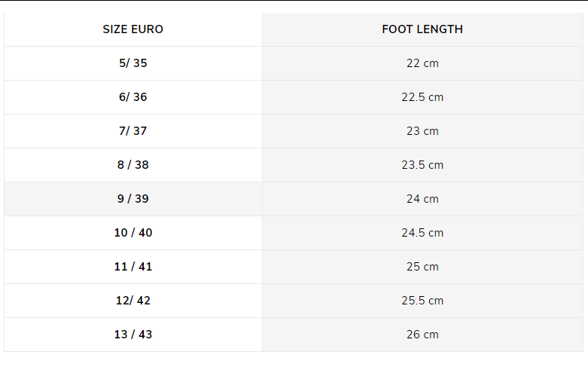Viewport: 588px width, 373px height.
Task: Click the 26 cm foot length value
Action: 422,335
